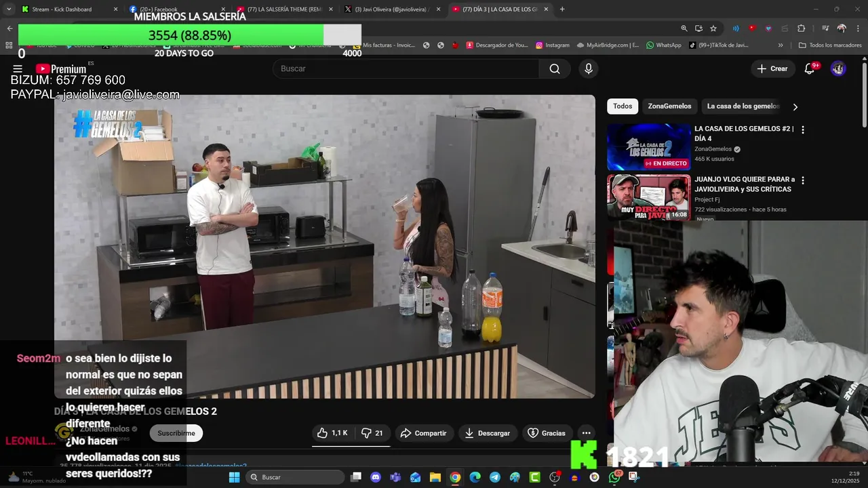Viewport: 868px width, 488px height.
Task: Open Descargador de You... bookmark
Action: 498,45
